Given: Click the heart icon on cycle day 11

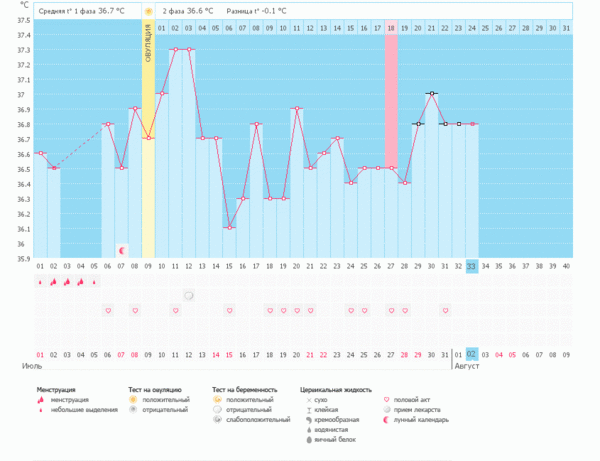Looking at the screenshot, I should click(175, 311).
